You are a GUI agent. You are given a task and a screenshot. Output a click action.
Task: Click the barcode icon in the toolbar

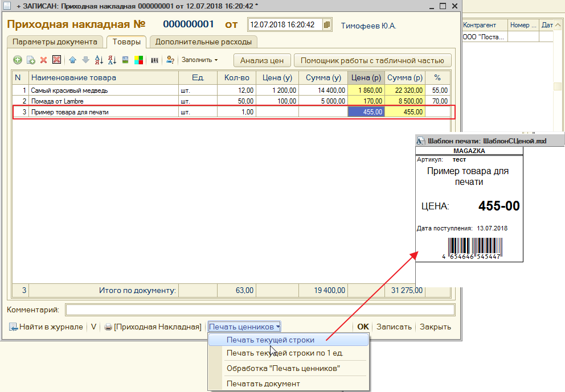point(154,60)
